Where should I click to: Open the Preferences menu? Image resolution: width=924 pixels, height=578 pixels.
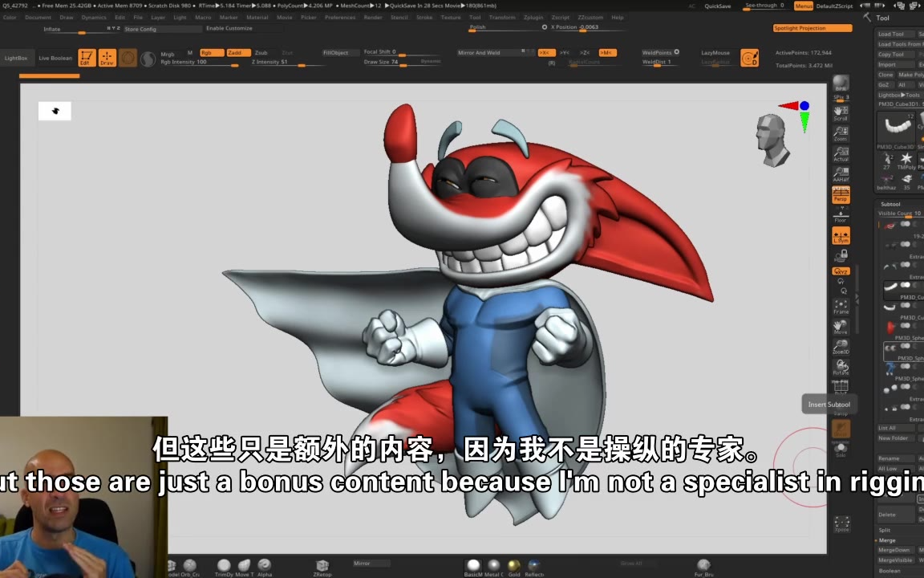tap(340, 17)
